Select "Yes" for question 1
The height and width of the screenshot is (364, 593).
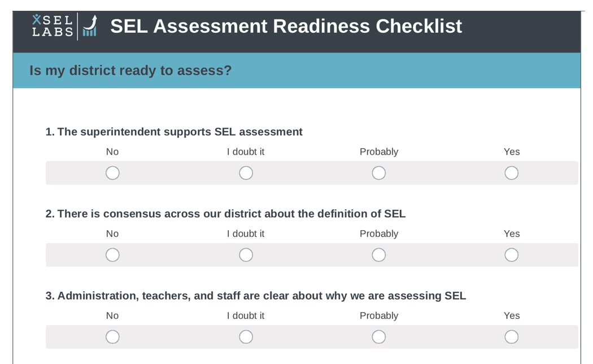(x=512, y=173)
